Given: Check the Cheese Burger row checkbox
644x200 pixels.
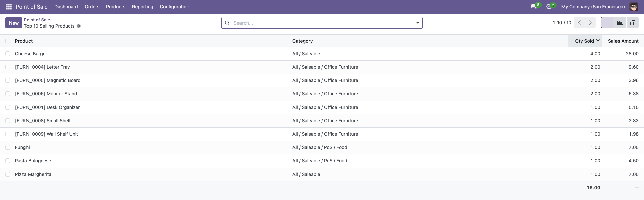Looking at the screenshot, I should [x=8, y=54].
